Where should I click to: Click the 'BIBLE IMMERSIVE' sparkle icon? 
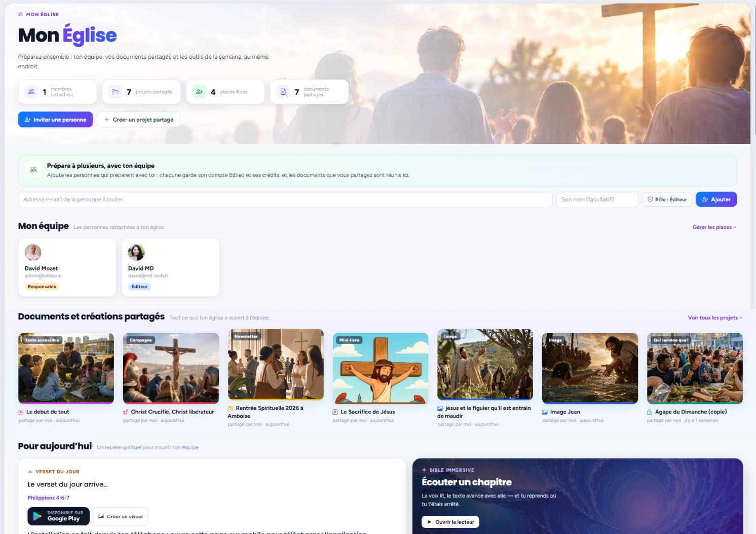click(x=424, y=470)
